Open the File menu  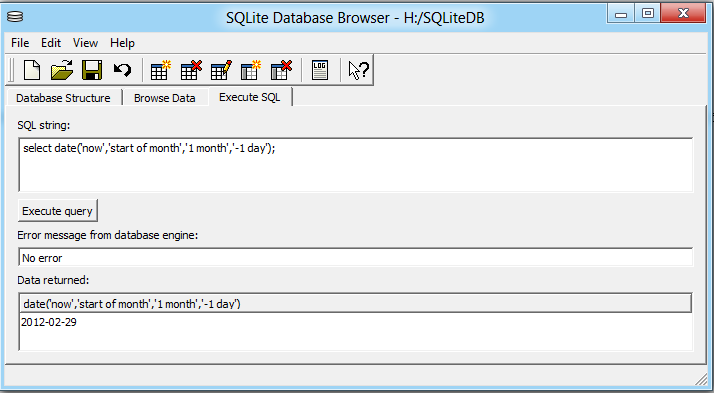click(20, 43)
